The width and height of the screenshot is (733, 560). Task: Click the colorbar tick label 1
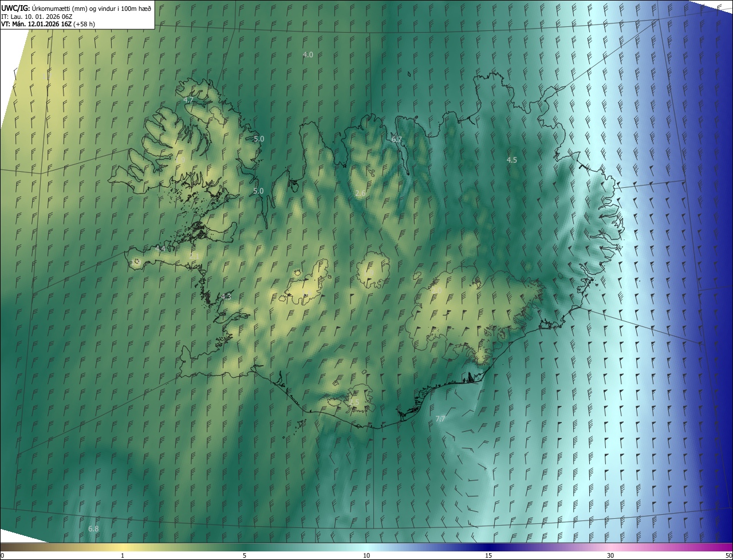tap(123, 555)
